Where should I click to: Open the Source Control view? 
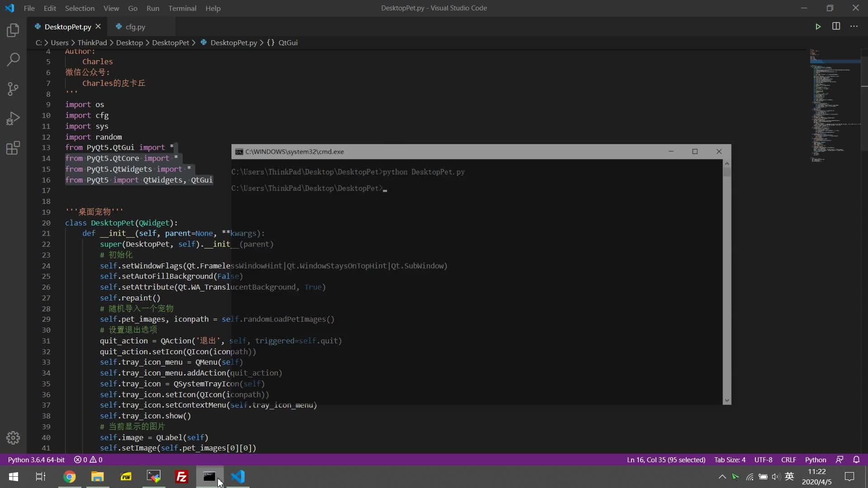coord(13,89)
